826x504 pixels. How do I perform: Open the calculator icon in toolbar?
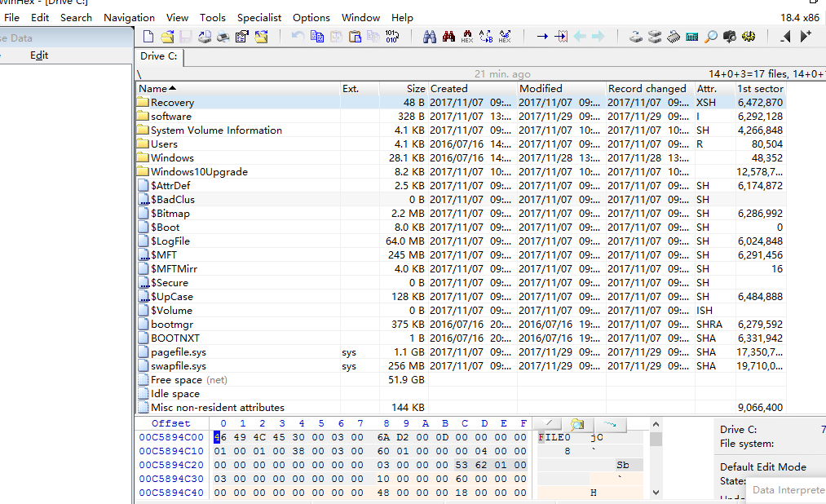click(x=692, y=37)
